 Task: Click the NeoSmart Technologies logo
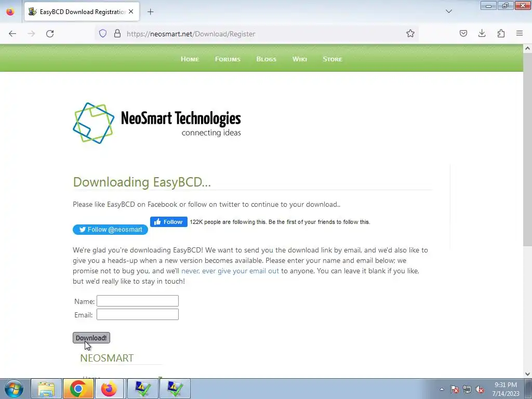157,123
